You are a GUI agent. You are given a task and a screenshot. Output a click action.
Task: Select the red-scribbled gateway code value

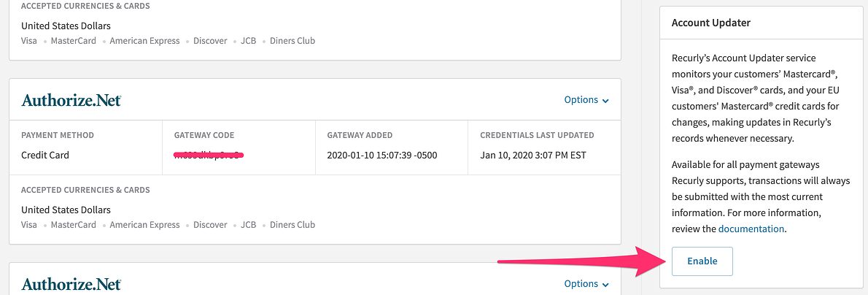click(x=209, y=155)
